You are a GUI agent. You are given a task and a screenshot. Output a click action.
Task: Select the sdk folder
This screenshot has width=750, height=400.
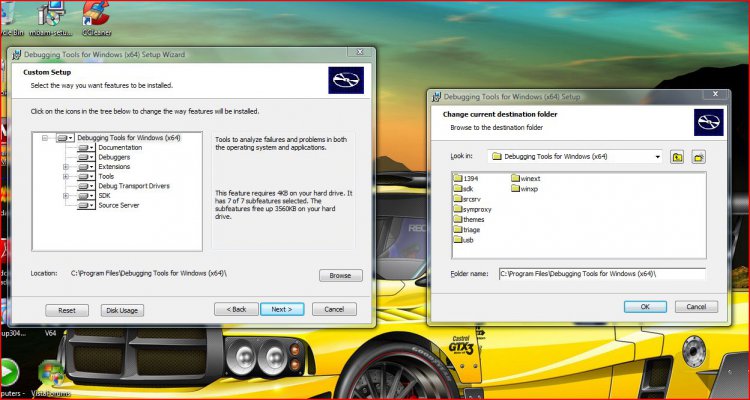tap(463, 189)
